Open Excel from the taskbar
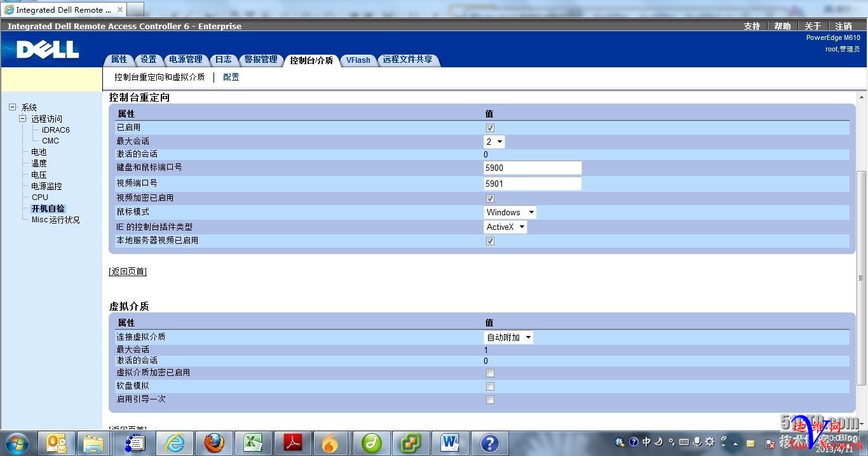The height and width of the screenshot is (456, 868). 253,443
